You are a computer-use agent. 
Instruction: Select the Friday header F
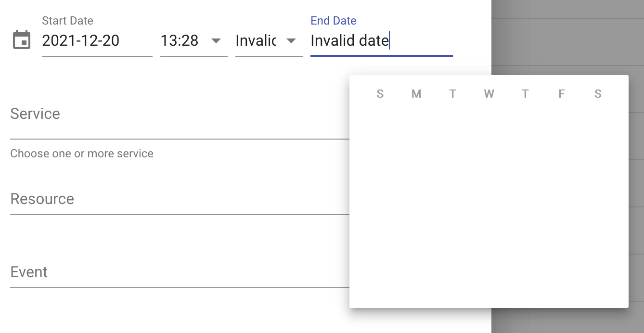pos(562,94)
